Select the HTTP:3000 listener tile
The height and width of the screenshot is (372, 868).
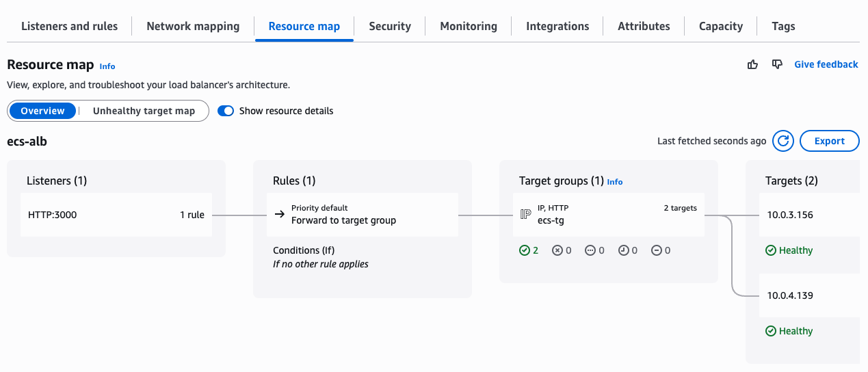point(116,215)
